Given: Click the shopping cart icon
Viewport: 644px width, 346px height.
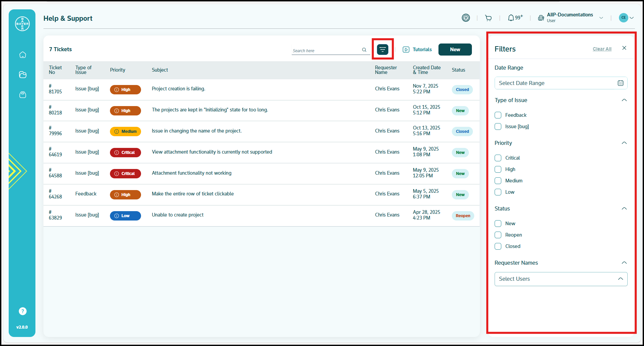Looking at the screenshot, I should [x=488, y=18].
